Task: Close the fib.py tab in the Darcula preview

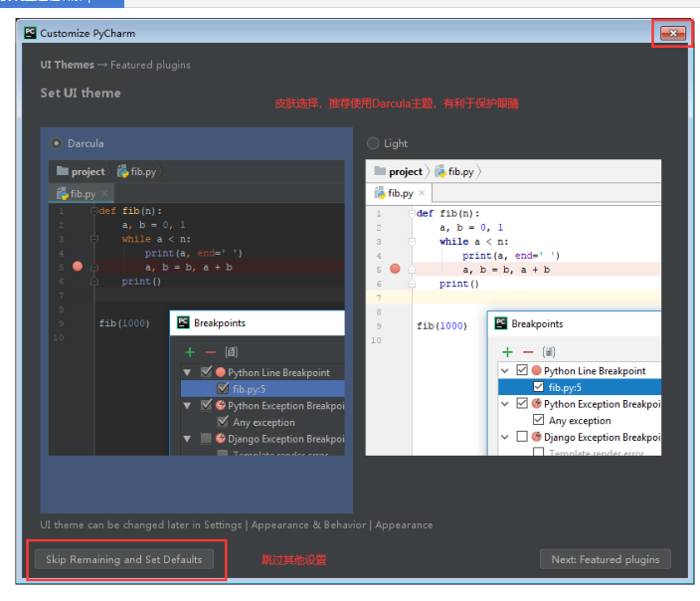Action: pos(104,194)
